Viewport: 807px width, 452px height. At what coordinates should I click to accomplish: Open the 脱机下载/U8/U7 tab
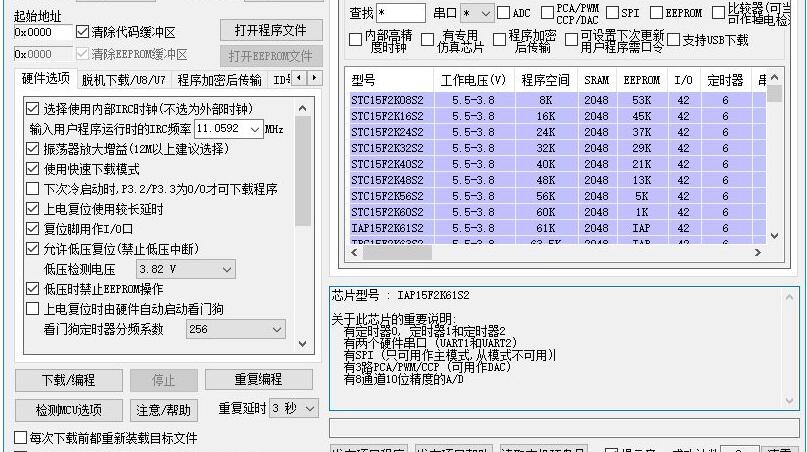(124, 80)
